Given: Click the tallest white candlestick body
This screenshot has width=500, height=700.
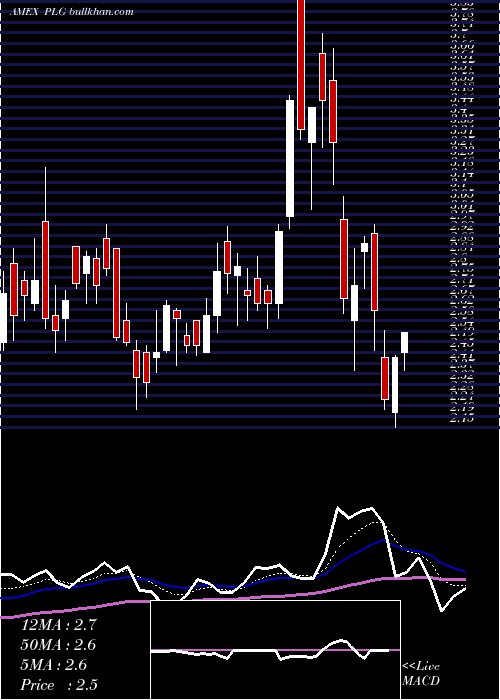Looking at the screenshot, I should coord(290,158).
